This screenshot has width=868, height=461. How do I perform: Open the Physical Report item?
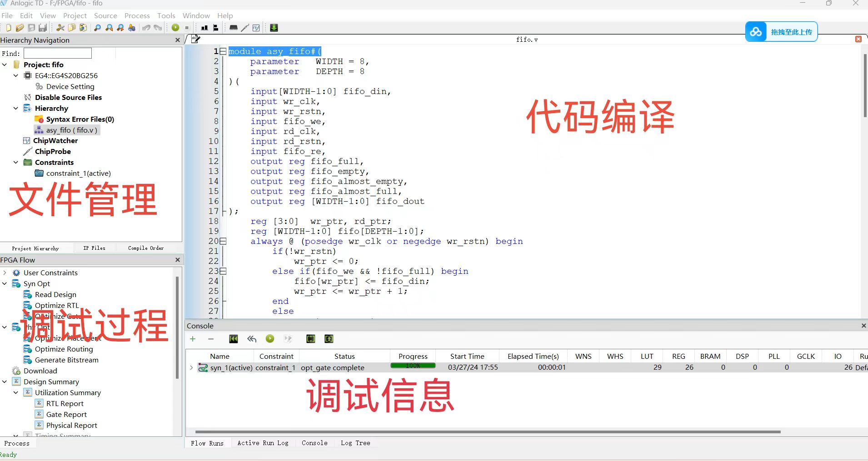(71, 425)
